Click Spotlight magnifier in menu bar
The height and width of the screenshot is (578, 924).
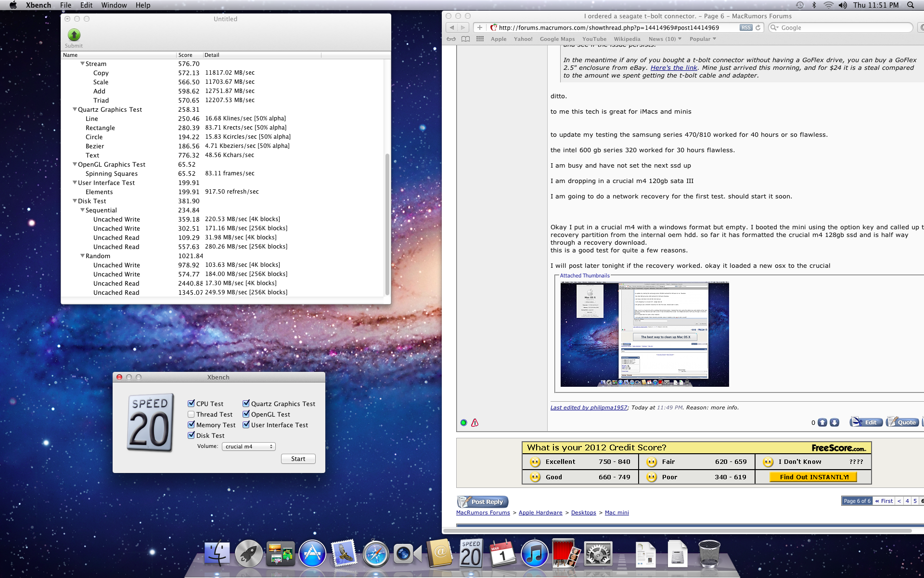point(911,5)
